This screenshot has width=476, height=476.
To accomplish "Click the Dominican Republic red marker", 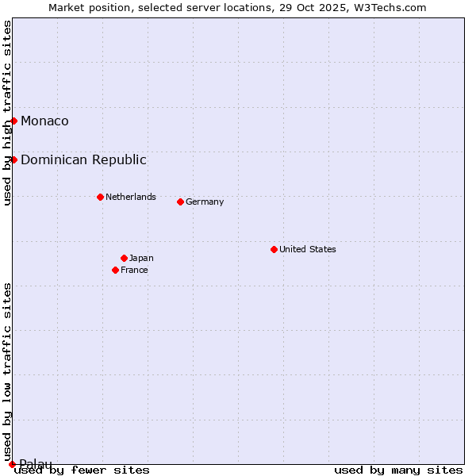I will point(13,159).
